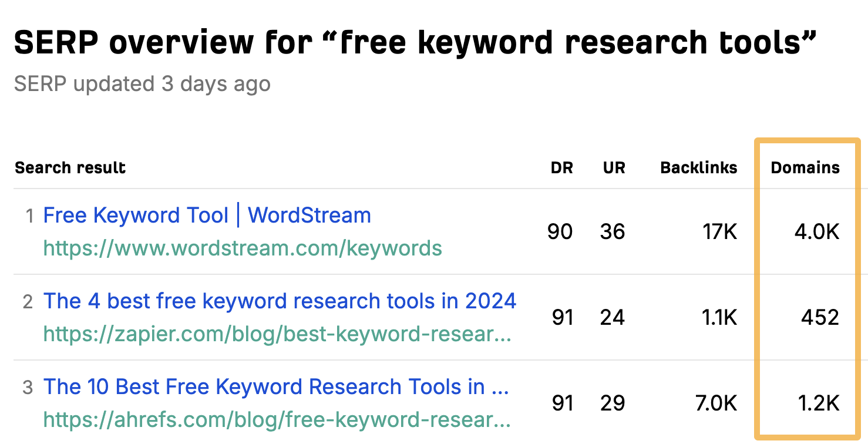Click the SERP updated 3 days ago text
The width and height of the screenshot is (868, 444).
coord(142,83)
